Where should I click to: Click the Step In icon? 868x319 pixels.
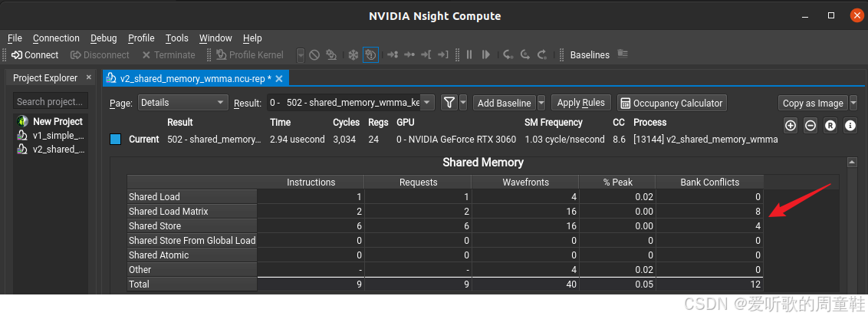tap(508, 55)
